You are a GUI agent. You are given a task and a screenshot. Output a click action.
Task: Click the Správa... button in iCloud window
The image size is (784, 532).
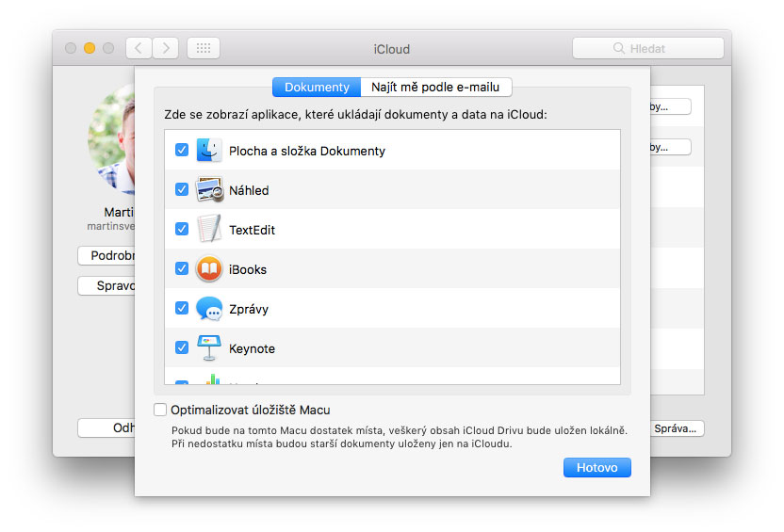(x=677, y=428)
